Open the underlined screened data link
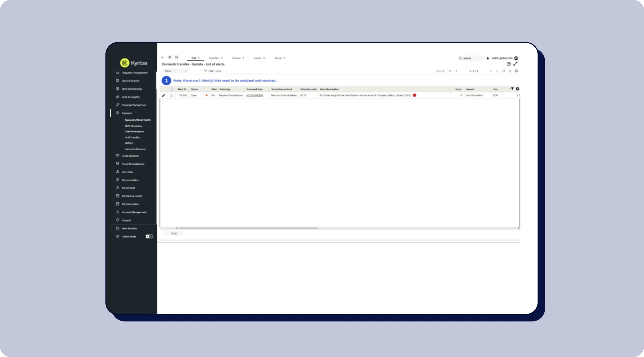 tap(255, 95)
